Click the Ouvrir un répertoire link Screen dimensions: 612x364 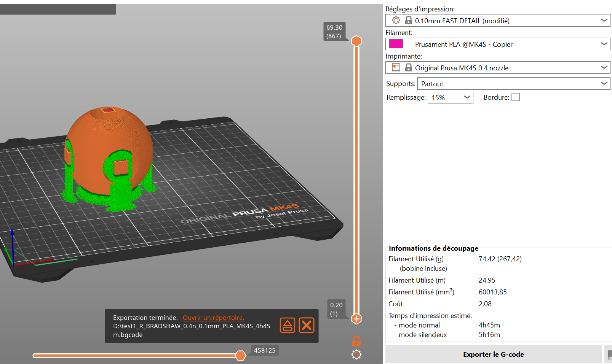point(213,318)
